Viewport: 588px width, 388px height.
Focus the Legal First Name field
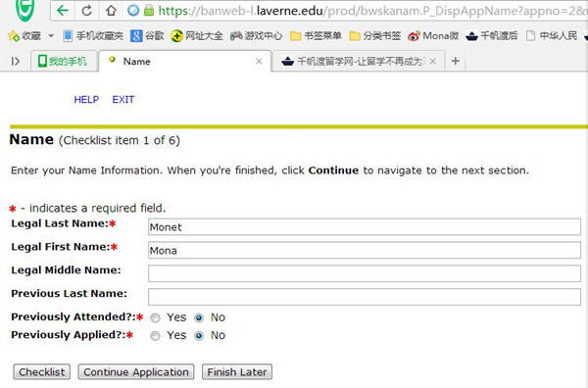[365, 251]
